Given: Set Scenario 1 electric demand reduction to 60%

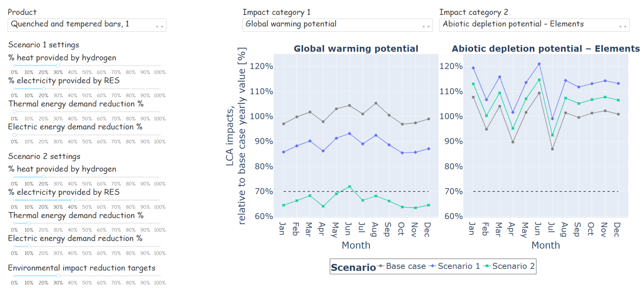Looking at the screenshot, I should tap(102, 135).
